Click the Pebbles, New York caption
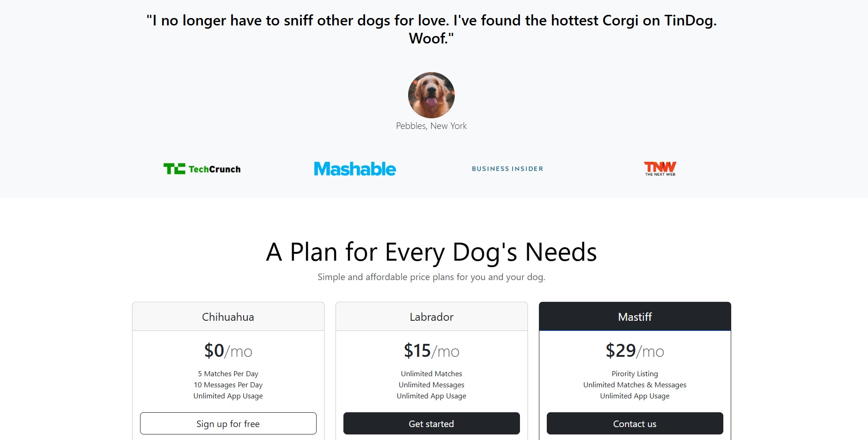This screenshot has height=440, width=868. pos(431,126)
